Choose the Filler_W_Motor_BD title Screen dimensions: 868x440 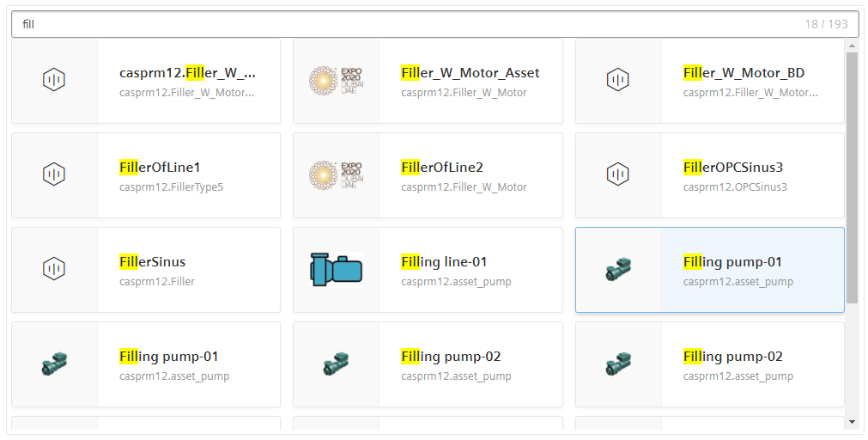tap(744, 72)
